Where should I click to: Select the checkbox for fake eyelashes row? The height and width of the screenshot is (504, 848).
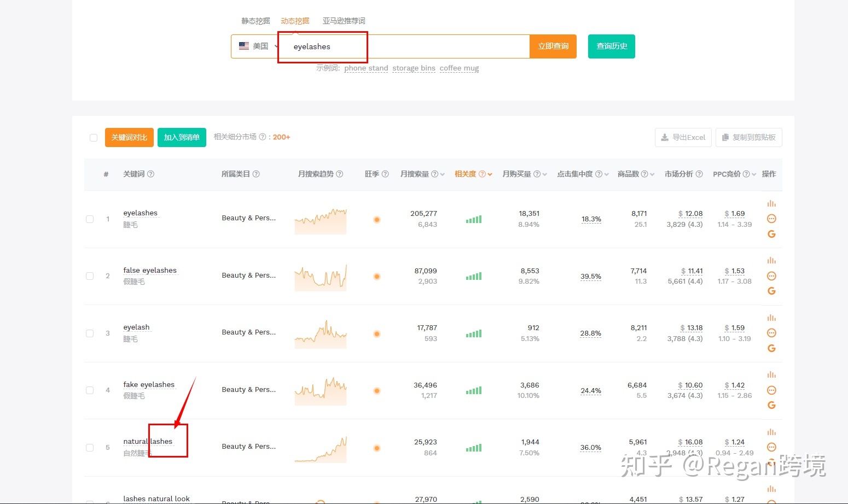(90, 390)
